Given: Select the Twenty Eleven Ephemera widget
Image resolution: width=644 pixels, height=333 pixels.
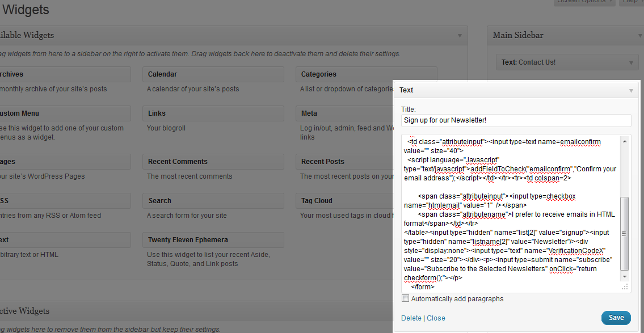Looking at the screenshot, I should click(213, 240).
